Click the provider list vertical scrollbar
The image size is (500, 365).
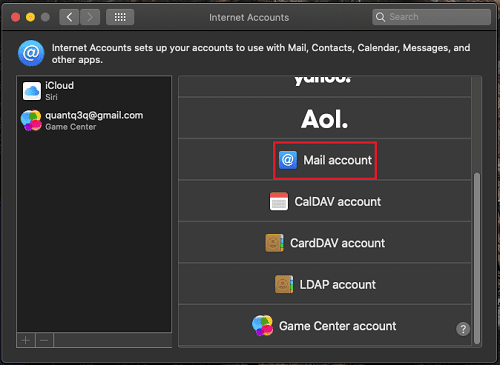point(477,258)
